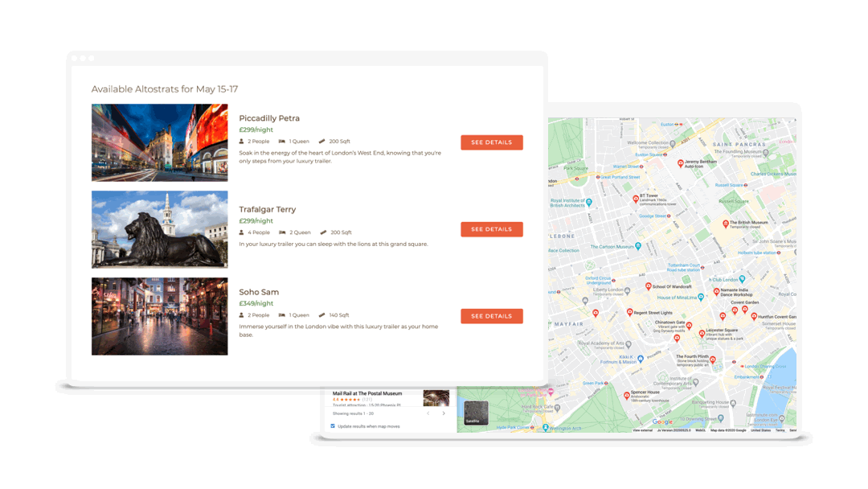Screen dimensions: 868x489
Task: Click the Soho Sam listing title
Action: coord(259,292)
